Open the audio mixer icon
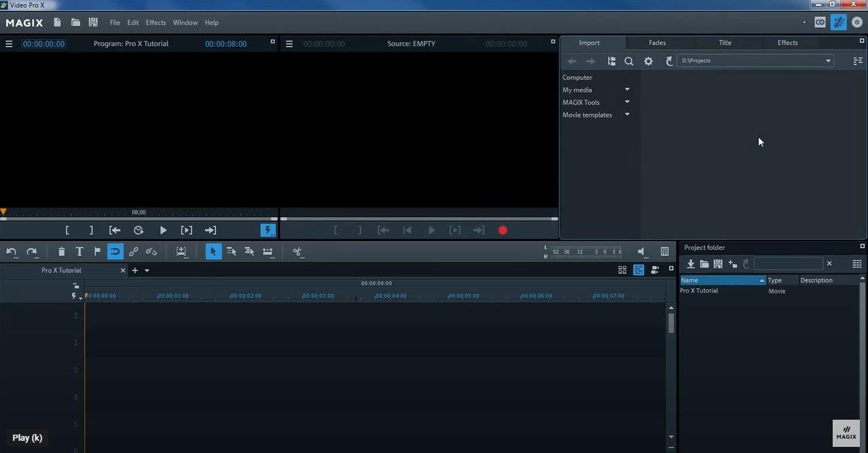 (664, 251)
